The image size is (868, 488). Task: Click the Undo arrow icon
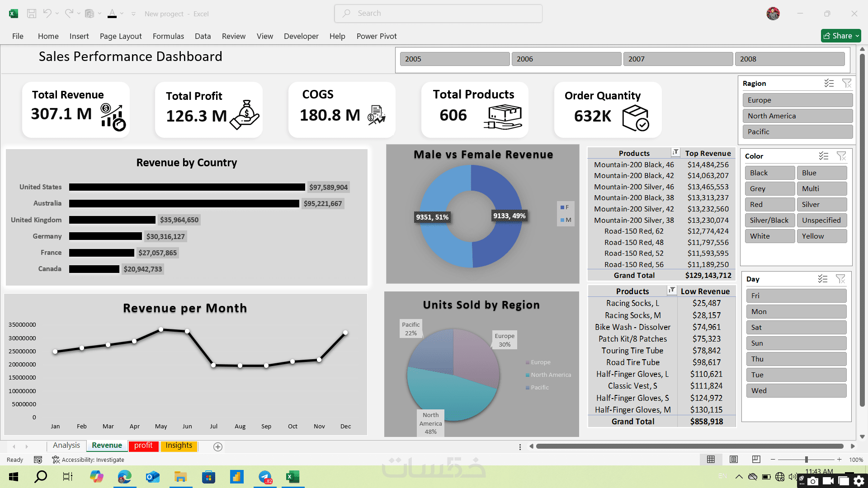coord(47,14)
